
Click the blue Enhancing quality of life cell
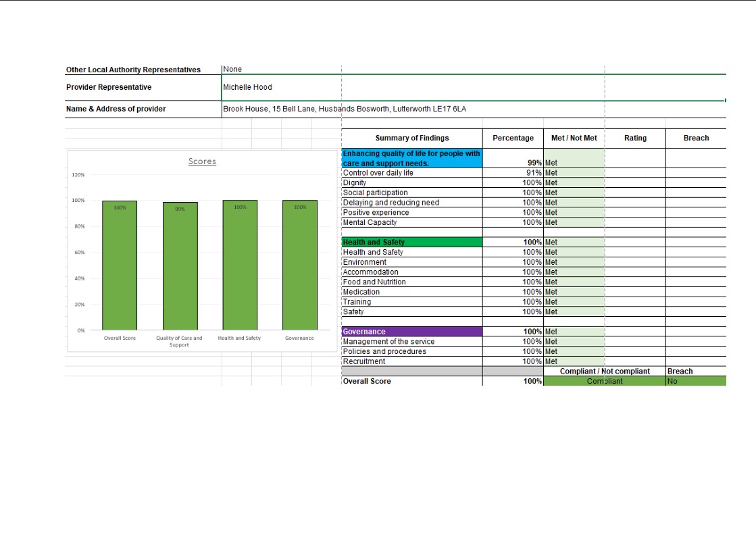(411, 158)
